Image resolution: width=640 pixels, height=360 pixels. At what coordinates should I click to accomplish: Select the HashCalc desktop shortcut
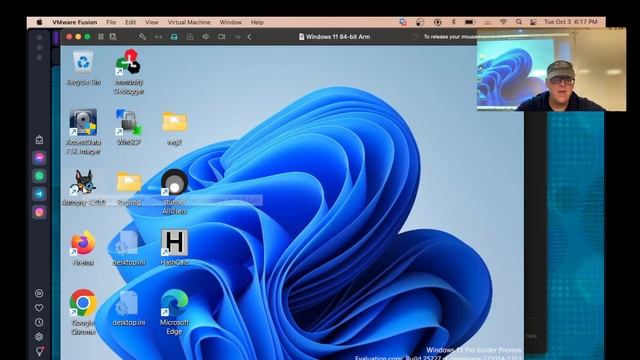coord(174,247)
